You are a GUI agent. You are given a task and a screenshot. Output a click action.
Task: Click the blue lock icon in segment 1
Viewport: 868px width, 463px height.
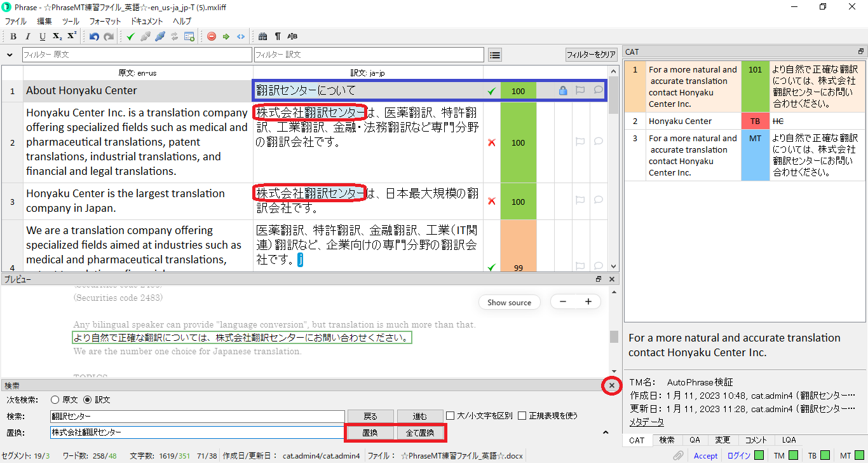click(562, 90)
